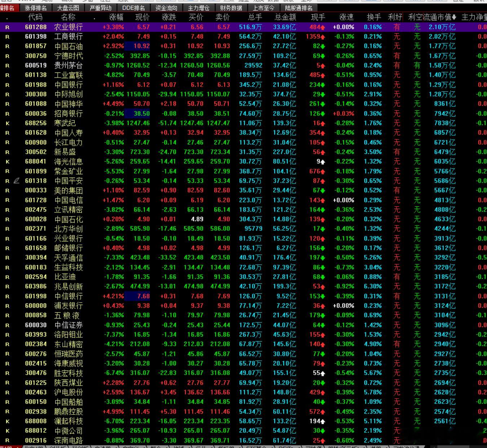This screenshot has width=487, height=448.
Task: Select the 北方华创 stock name
Action: coord(68,229)
